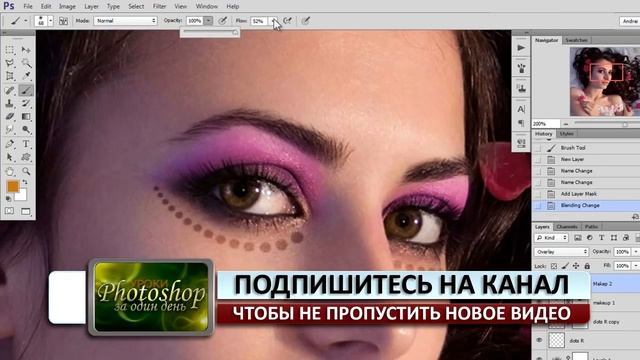640x360 pixels.
Task: Toggle lock position of layer
Action: click(x=576, y=266)
